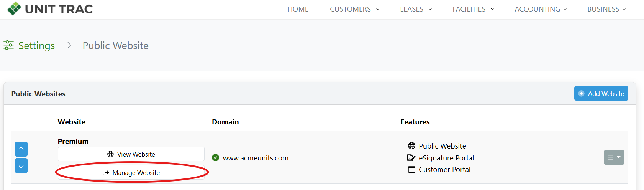Expand the Leases dropdown menu

pos(416,9)
